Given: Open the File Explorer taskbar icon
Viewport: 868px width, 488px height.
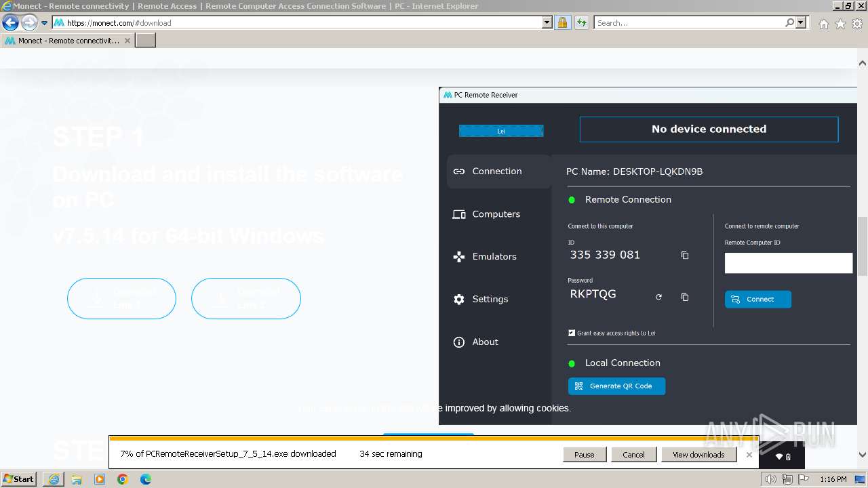Looking at the screenshot, I should [x=77, y=479].
